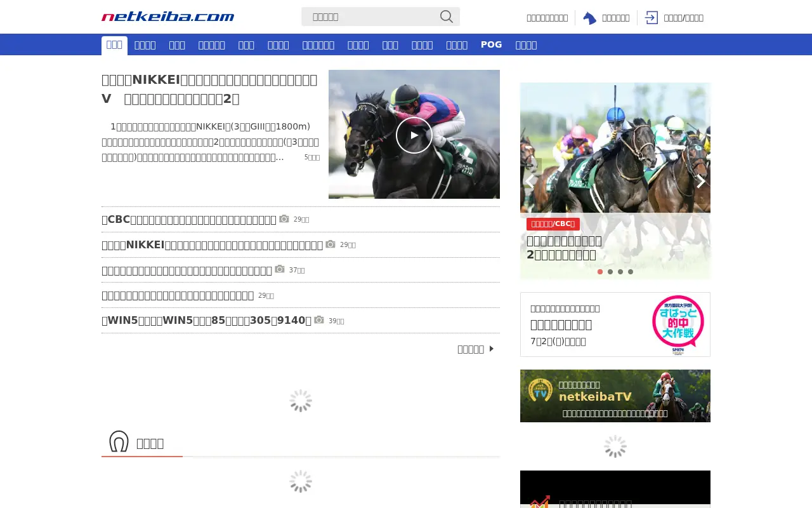Click the camera icon beside the WIN5 headline
Screen dimensions: 812x508
click(319, 320)
